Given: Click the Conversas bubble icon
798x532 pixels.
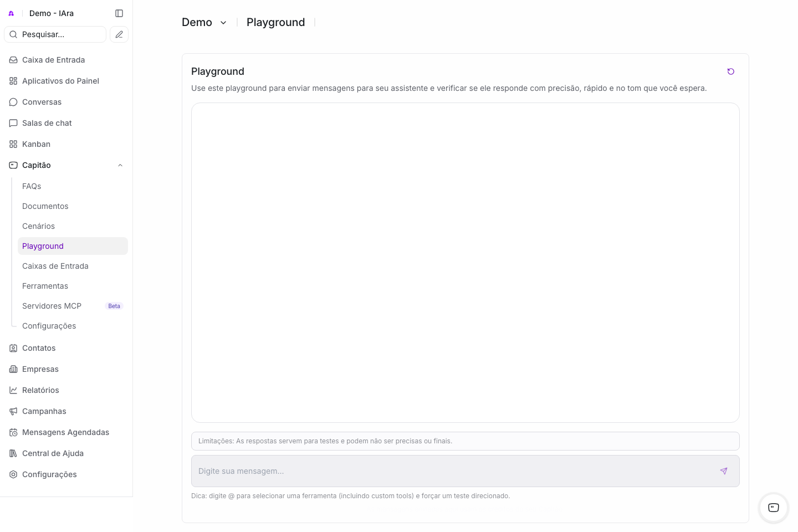Looking at the screenshot, I should [13, 102].
